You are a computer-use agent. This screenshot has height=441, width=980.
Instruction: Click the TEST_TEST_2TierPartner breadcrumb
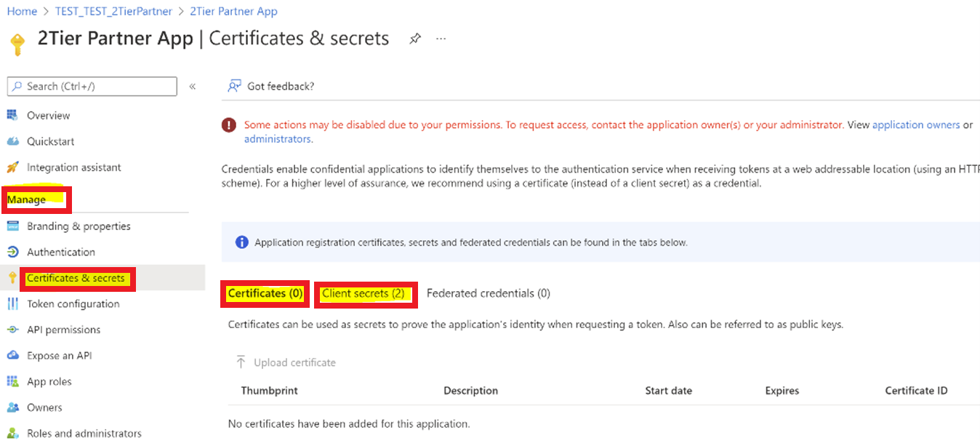tap(113, 12)
